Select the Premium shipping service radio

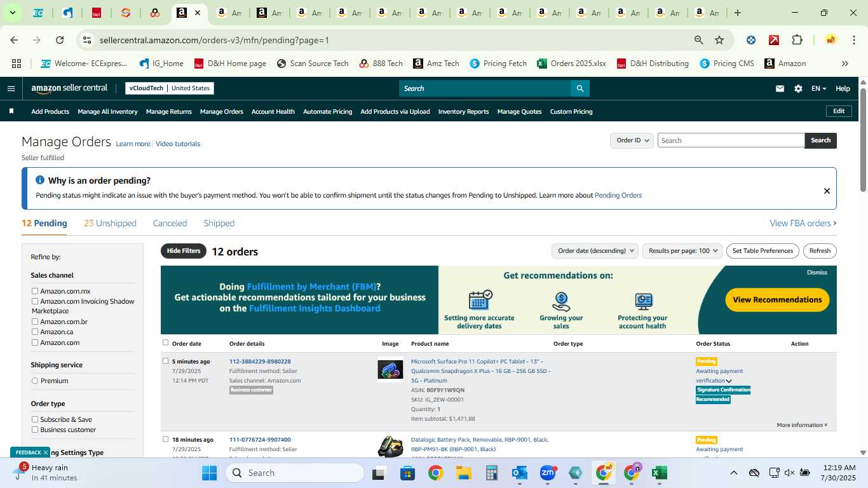(x=35, y=381)
